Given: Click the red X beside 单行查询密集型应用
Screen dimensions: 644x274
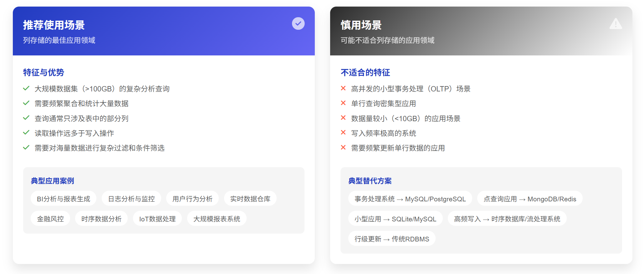Looking at the screenshot, I should 343,103.
